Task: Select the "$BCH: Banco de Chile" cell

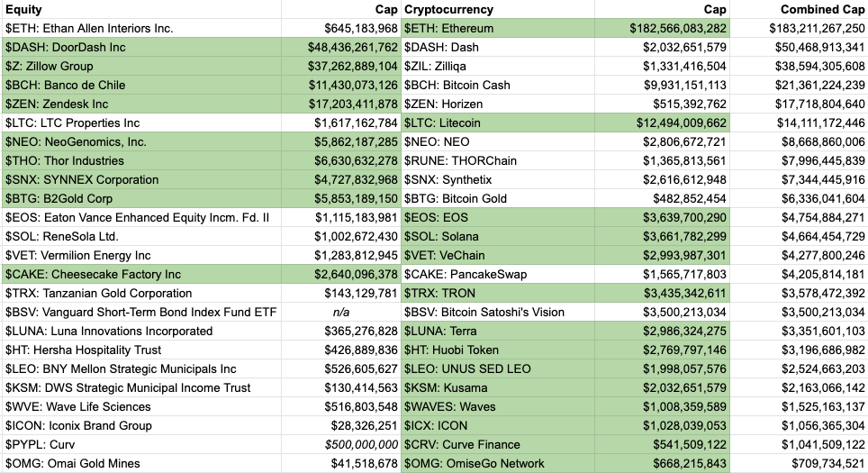Action: coord(141,85)
